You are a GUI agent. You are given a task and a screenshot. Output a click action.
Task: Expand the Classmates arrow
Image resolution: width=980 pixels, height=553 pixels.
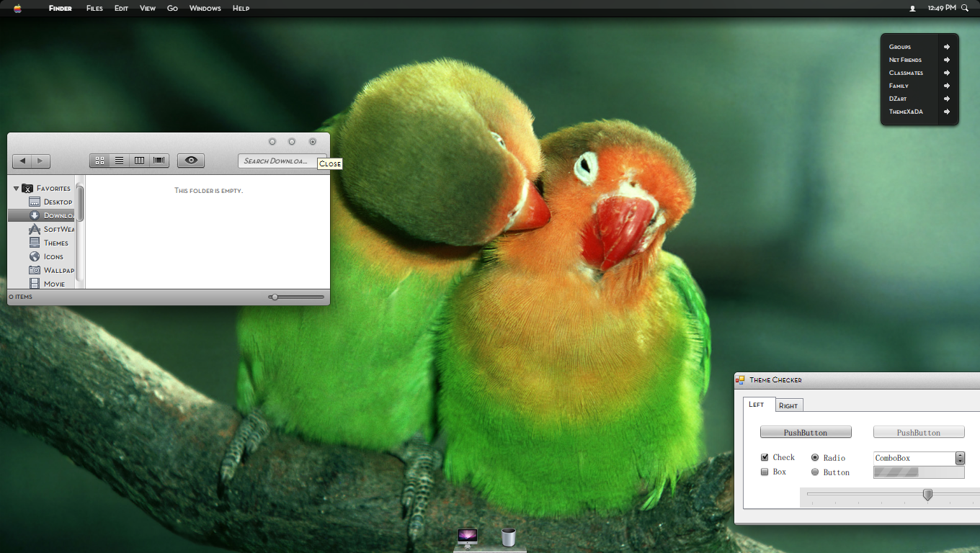click(947, 73)
